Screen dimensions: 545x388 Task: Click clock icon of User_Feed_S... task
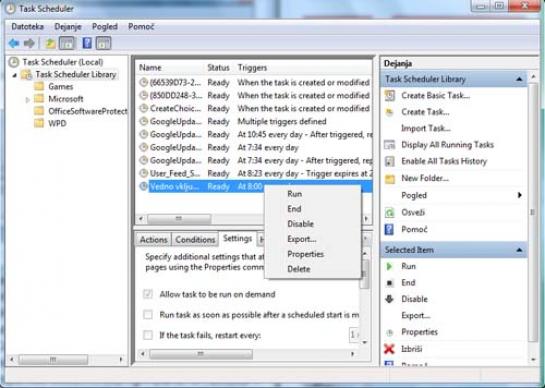144,173
